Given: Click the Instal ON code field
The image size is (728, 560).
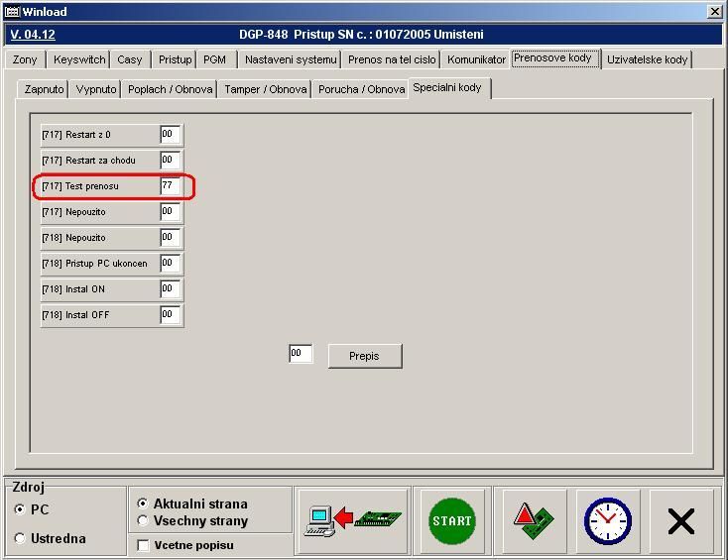Looking at the screenshot, I should pos(170,289).
